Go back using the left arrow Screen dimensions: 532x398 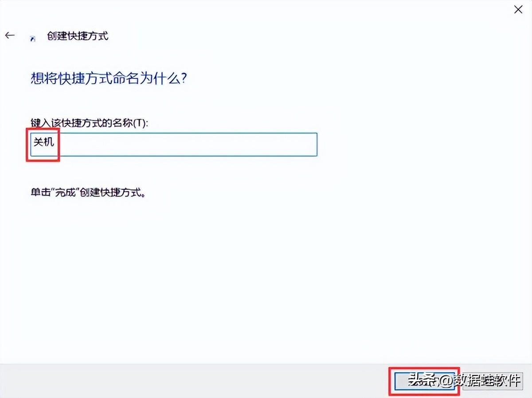point(10,35)
